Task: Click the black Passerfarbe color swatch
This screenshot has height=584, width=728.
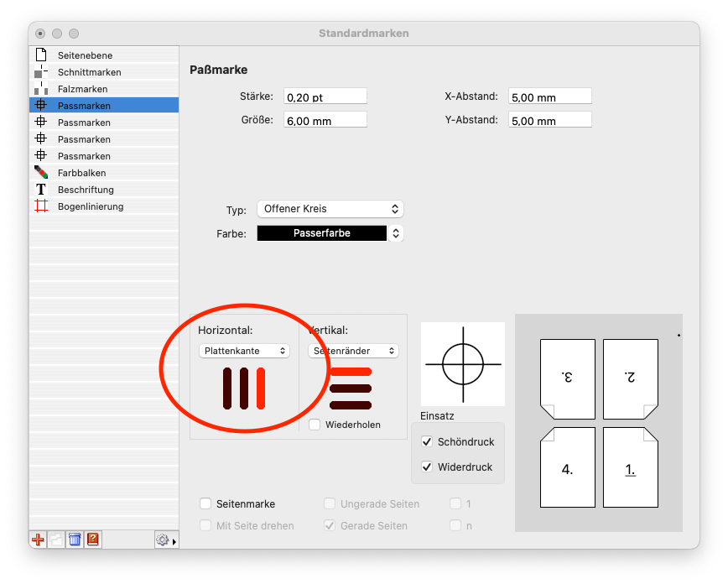Action: click(x=322, y=232)
